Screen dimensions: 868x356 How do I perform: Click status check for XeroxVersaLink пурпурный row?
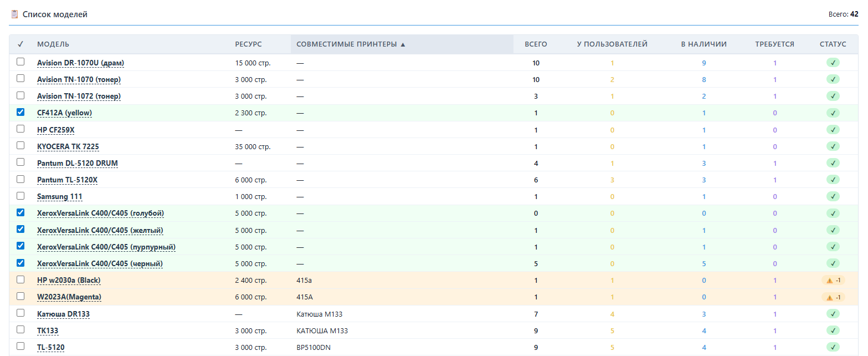tap(833, 247)
